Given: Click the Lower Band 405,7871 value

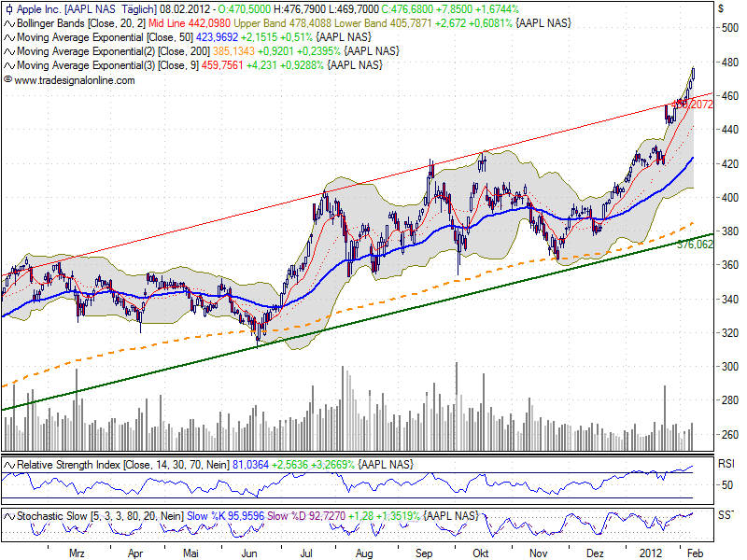Looking at the screenshot, I should click(383, 23).
